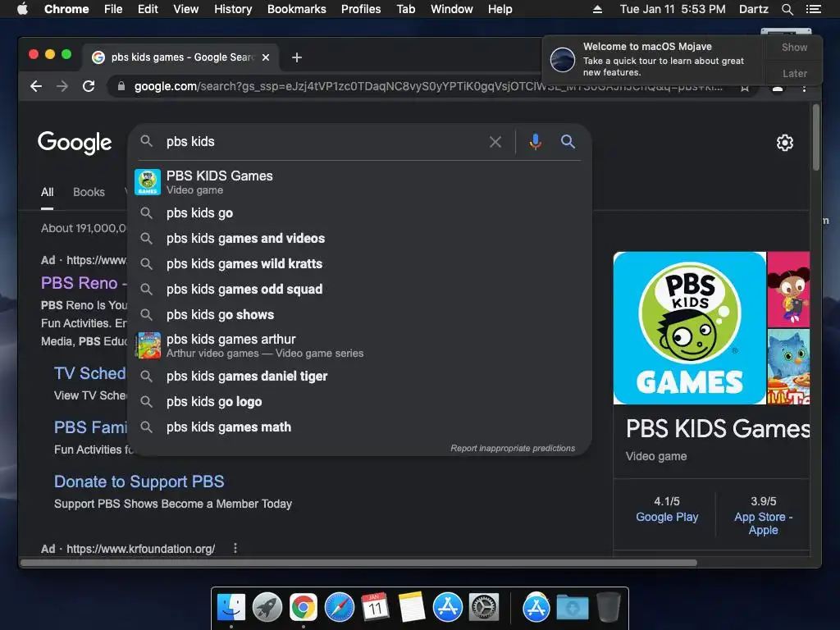Open Safari from the dock
Viewport: 840px width, 630px height.
pos(339,608)
